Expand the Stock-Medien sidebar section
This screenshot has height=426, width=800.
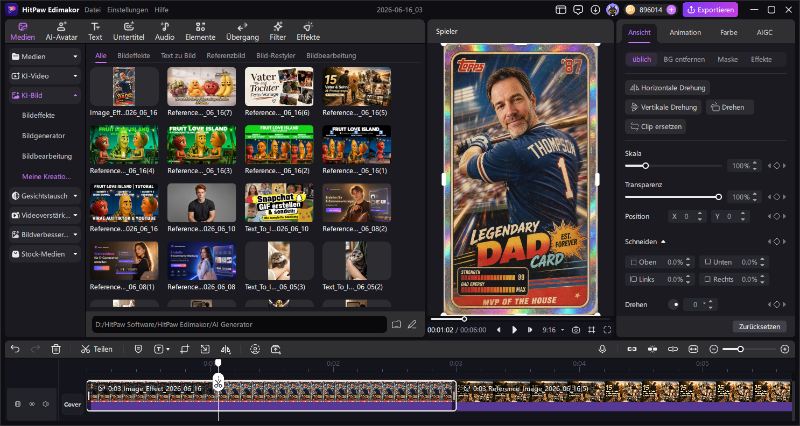[45, 254]
